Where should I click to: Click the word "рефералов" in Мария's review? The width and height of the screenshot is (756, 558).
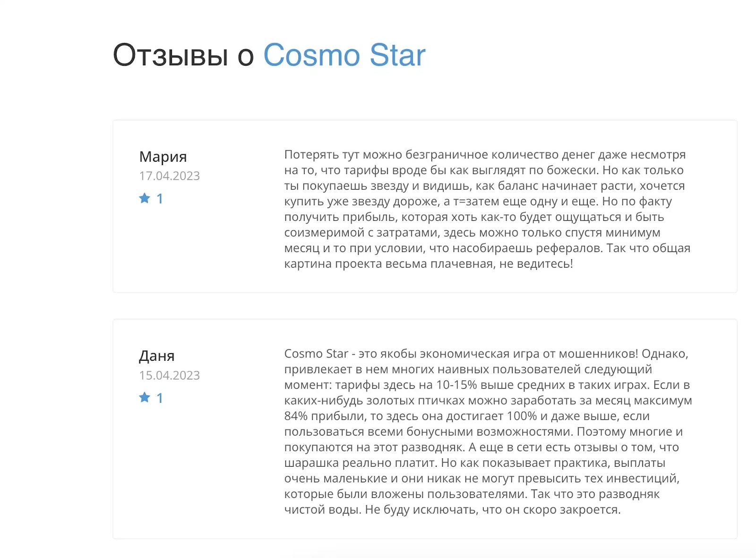(x=568, y=248)
